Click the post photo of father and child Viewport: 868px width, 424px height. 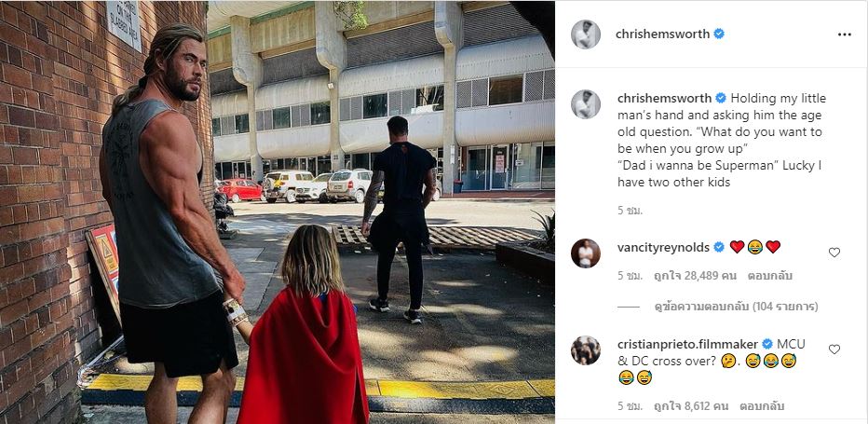pos(278,212)
